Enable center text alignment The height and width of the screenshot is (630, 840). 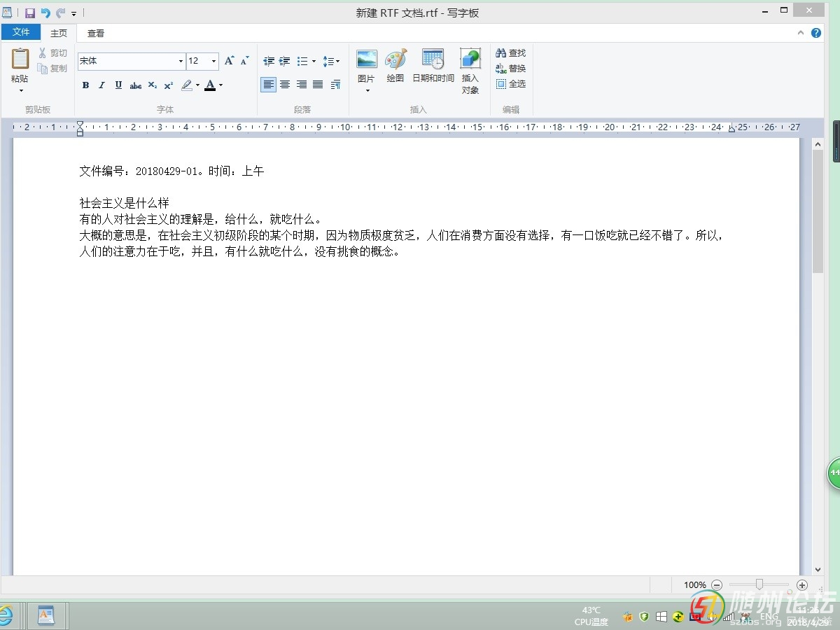(285, 85)
